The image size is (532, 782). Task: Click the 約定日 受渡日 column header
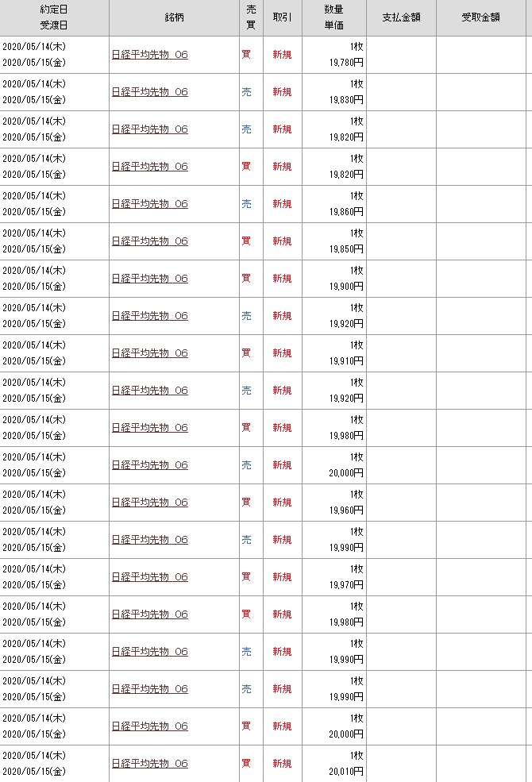coord(53,17)
